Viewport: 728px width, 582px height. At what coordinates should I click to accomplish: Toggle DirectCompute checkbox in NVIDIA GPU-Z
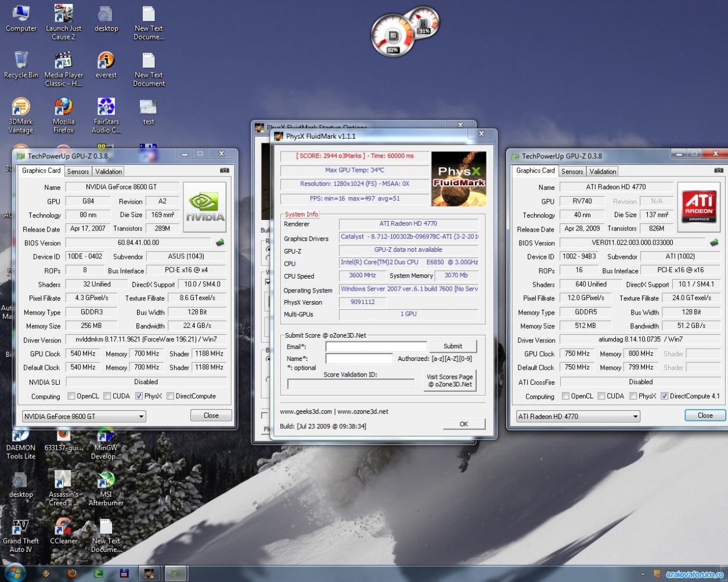[171, 396]
